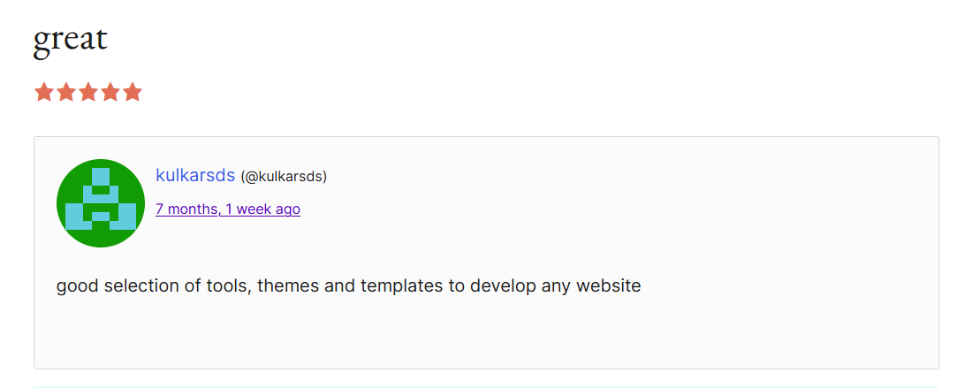Click the word 'templates' in the review
This screenshot has width=980, height=388.
tap(402, 286)
